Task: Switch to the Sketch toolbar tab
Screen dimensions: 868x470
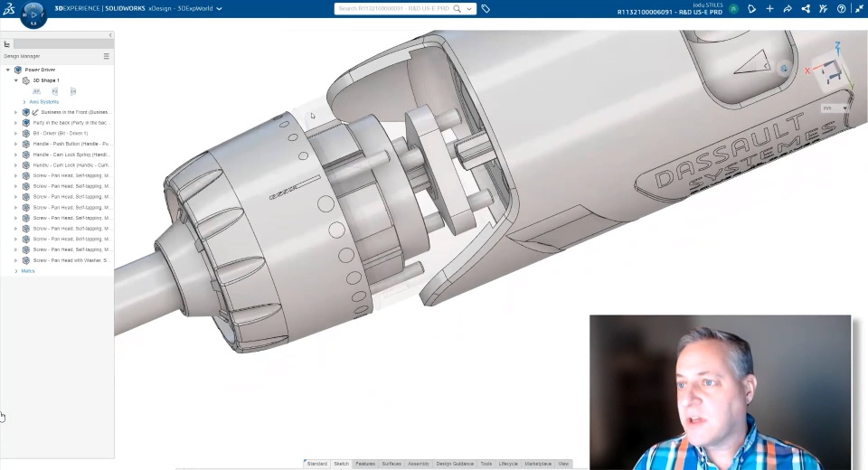Action: [341, 464]
